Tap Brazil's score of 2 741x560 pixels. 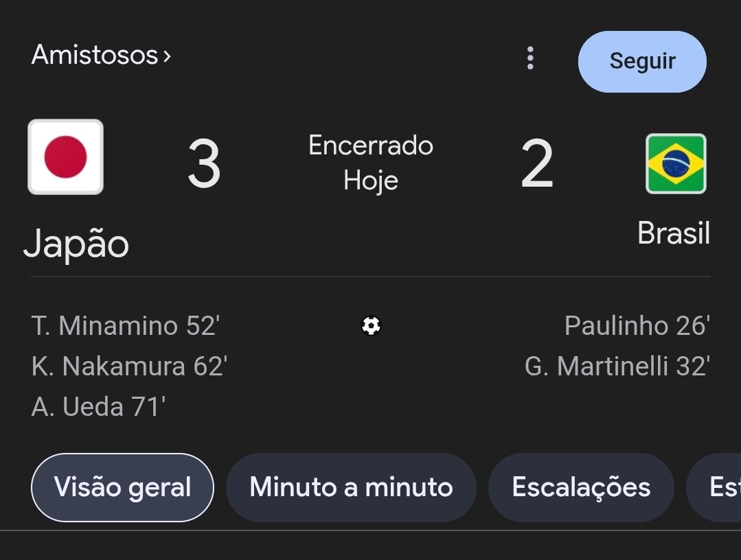point(537,163)
